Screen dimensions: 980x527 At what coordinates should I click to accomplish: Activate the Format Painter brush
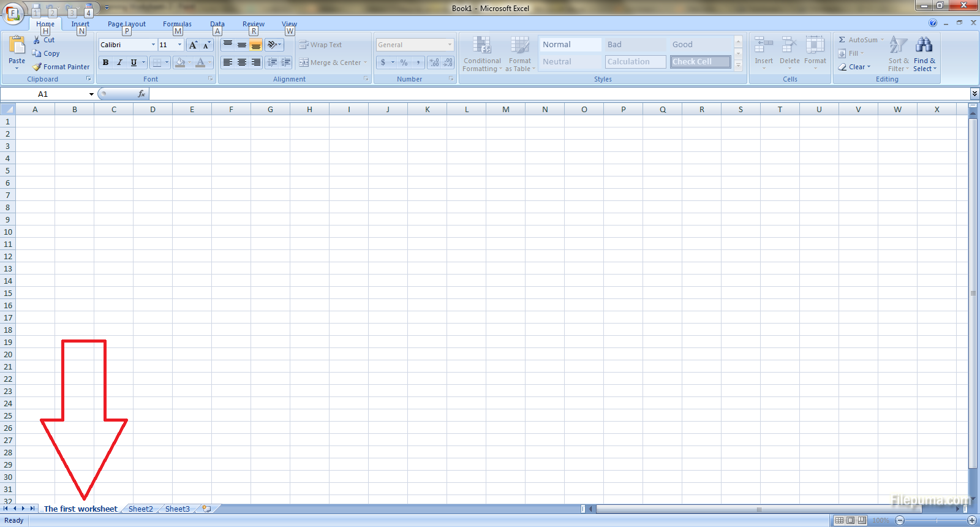pos(61,67)
